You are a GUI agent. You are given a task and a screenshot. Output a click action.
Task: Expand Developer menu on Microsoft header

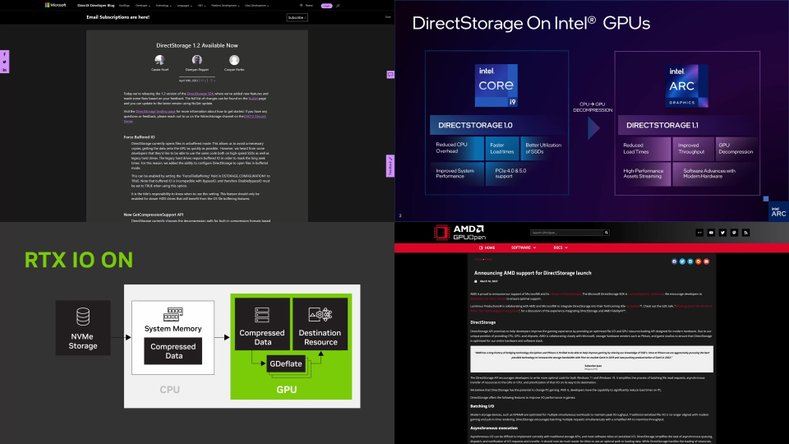point(143,6)
